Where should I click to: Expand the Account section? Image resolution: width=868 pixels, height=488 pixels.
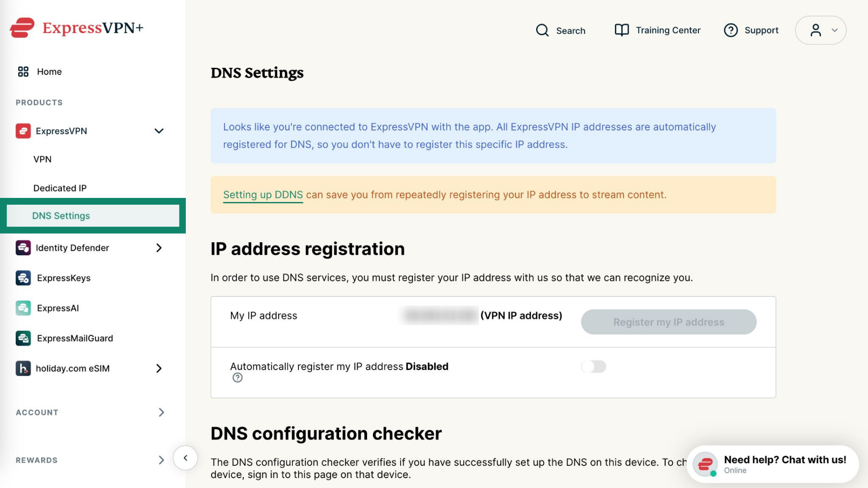[161, 412]
